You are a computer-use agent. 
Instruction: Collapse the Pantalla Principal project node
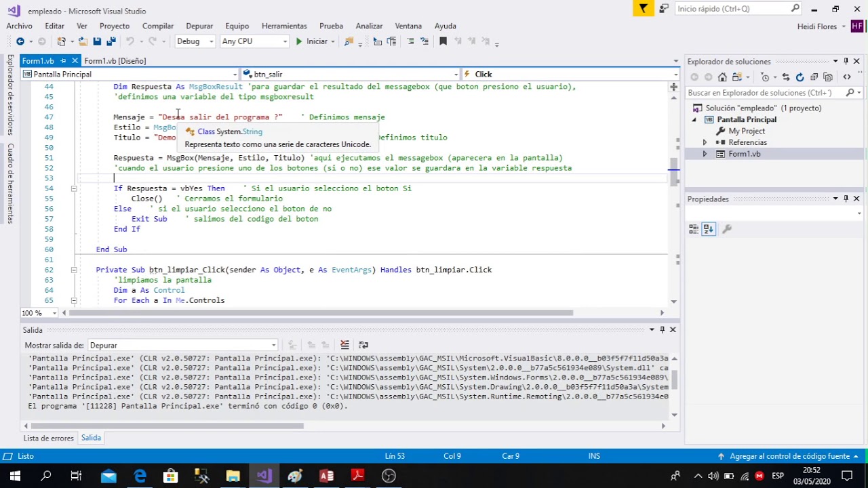click(694, 120)
